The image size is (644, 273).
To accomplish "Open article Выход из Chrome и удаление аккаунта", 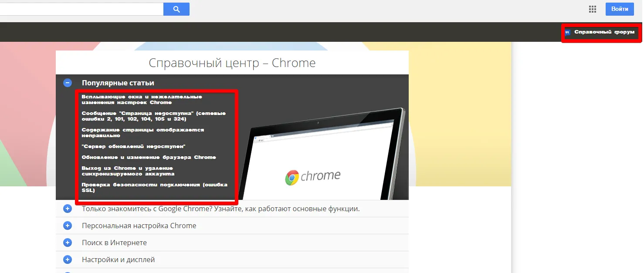I will [x=128, y=171].
